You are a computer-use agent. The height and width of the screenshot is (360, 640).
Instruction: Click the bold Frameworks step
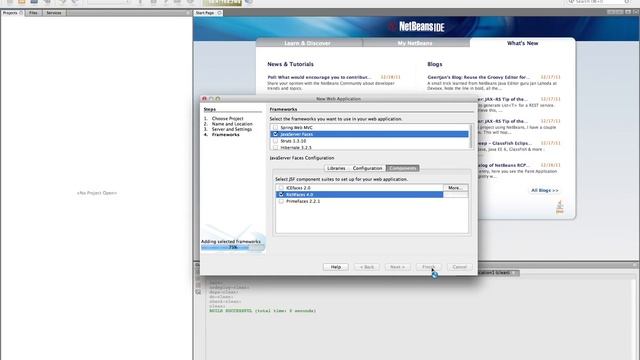click(226, 134)
